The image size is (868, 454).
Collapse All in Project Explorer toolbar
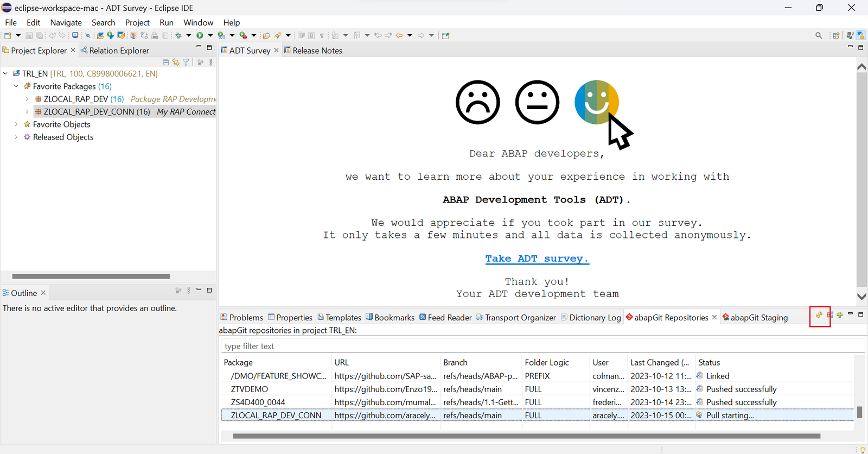pyautogui.click(x=166, y=62)
